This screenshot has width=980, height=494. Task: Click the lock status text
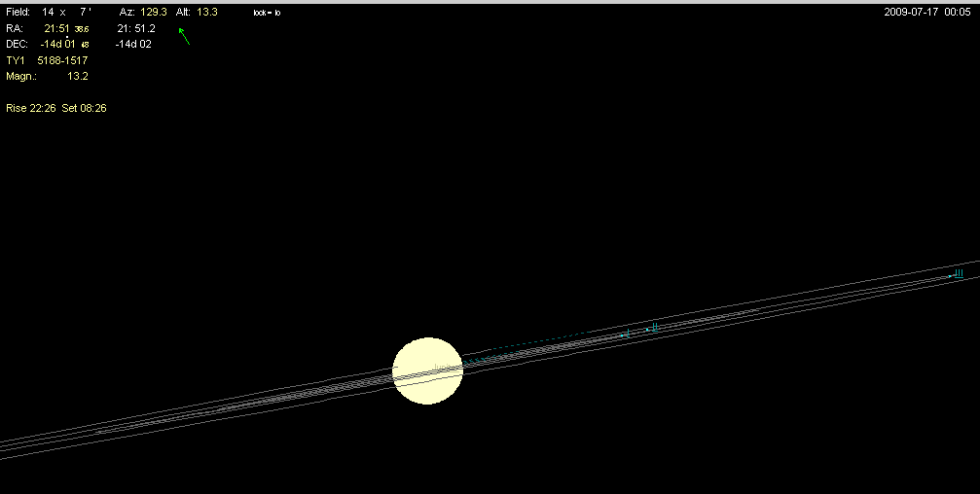point(266,13)
